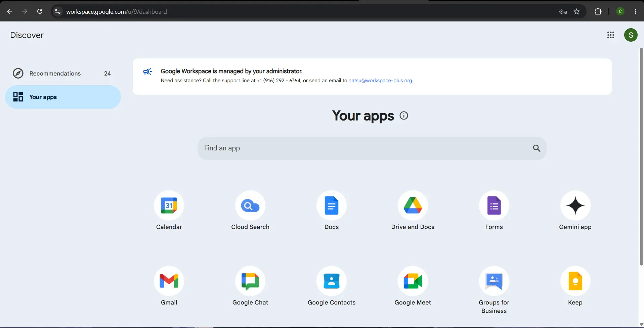The height and width of the screenshot is (328, 644).
Task: Click the page's vertical scrollbar
Action: [x=641, y=157]
